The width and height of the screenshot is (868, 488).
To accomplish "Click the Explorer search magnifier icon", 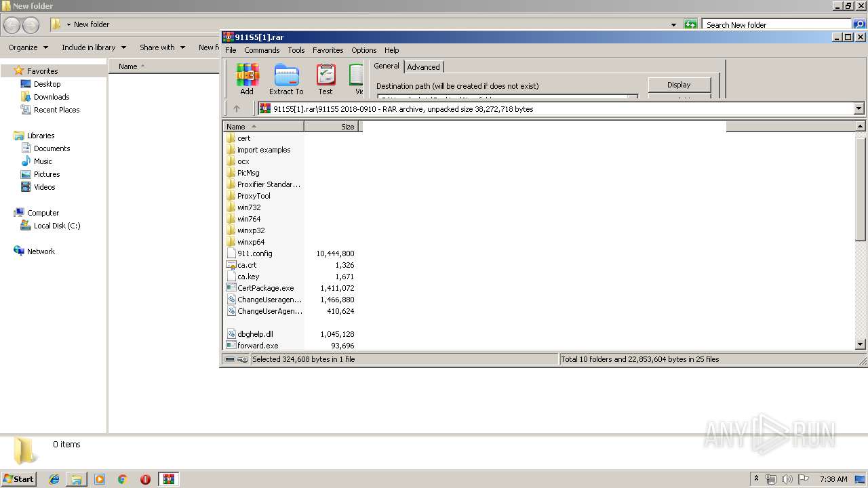I will [x=859, y=24].
